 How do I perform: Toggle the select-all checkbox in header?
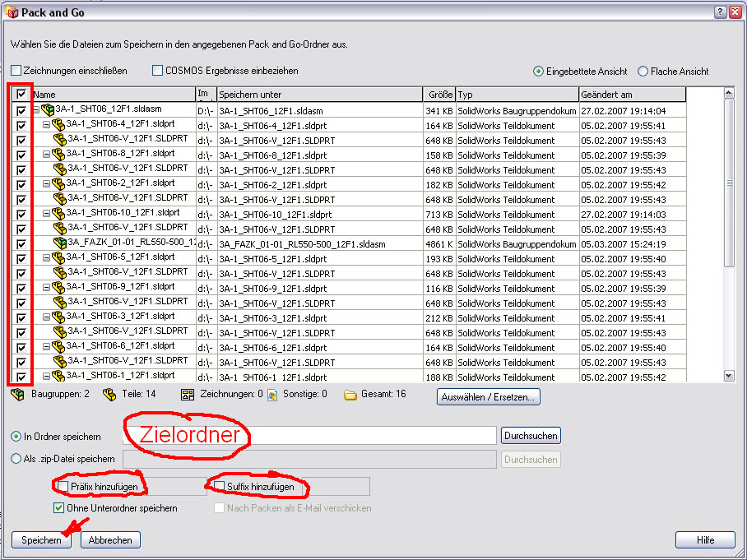click(21, 94)
